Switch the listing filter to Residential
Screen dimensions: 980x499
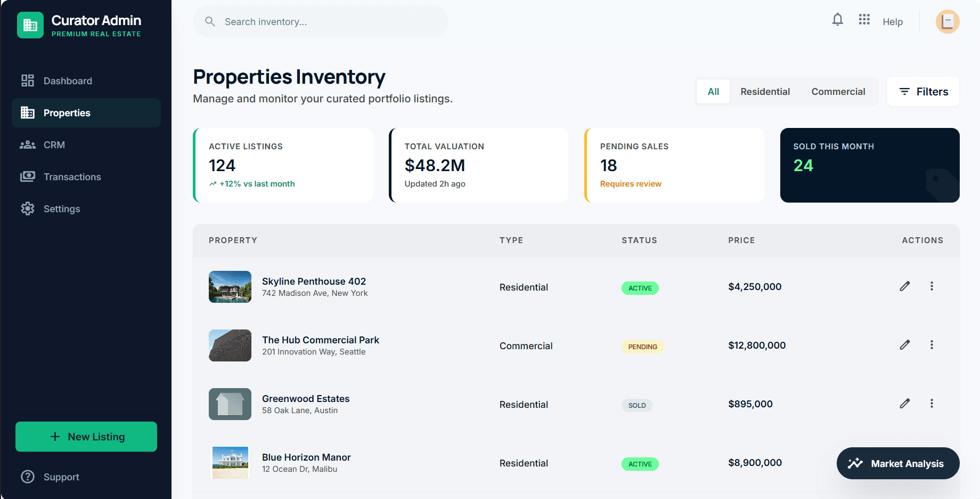click(765, 91)
